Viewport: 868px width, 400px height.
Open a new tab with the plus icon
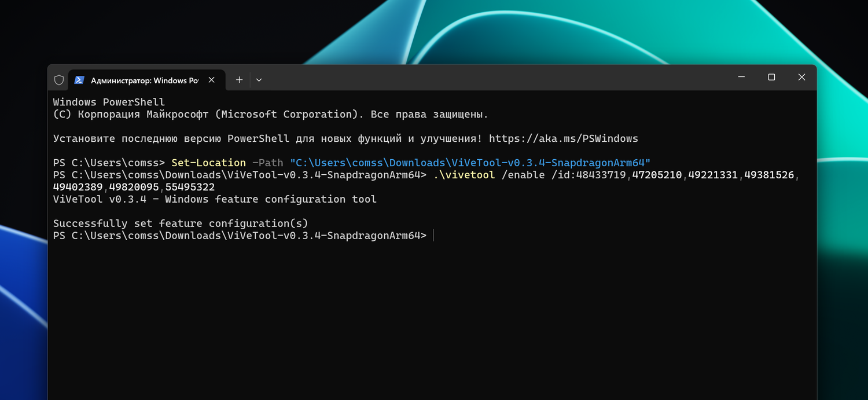coord(239,80)
